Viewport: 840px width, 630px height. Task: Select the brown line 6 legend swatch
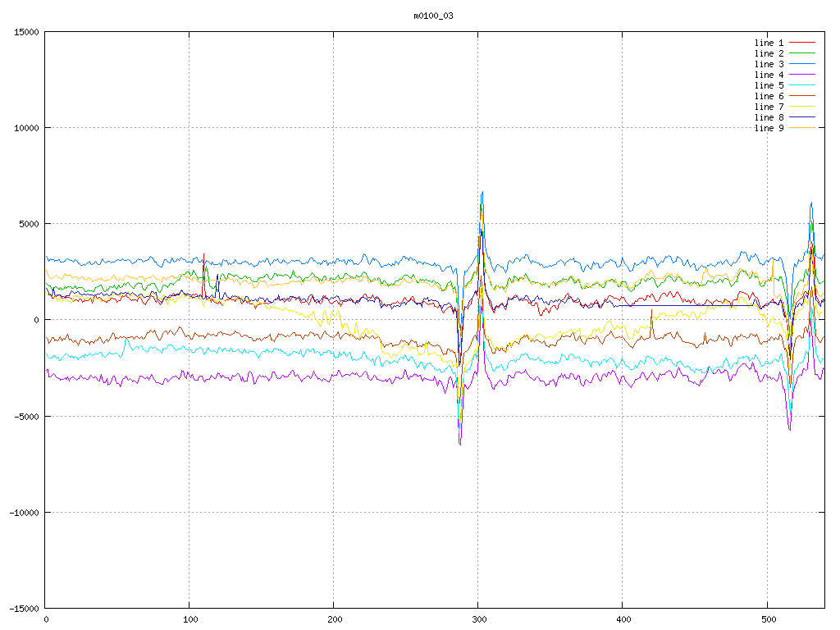pos(802,96)
